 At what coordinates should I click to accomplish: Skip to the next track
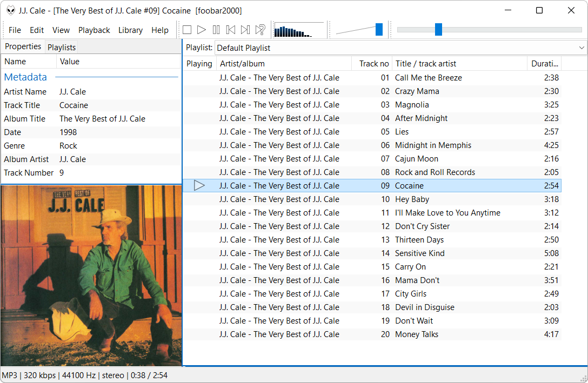pos(245,30)
